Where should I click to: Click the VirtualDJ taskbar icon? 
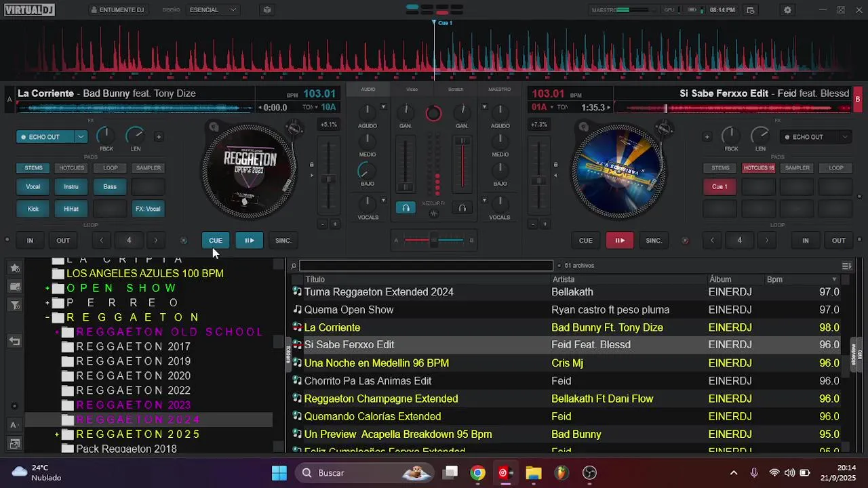pyautogui.click(x=505, y=473)
